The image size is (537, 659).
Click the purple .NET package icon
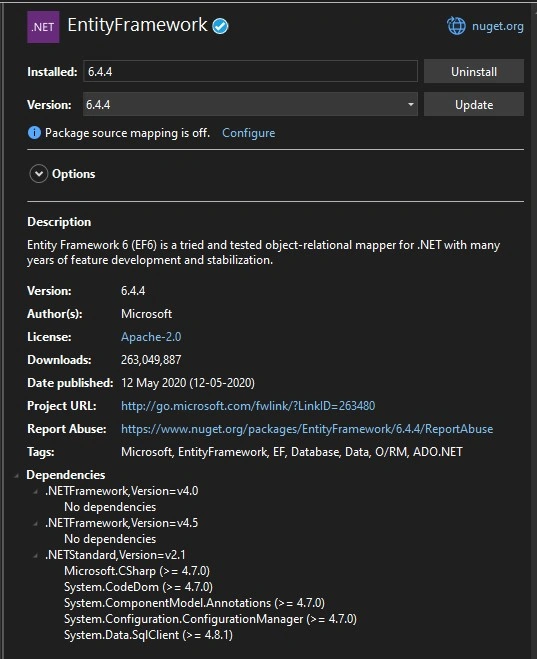43,27
